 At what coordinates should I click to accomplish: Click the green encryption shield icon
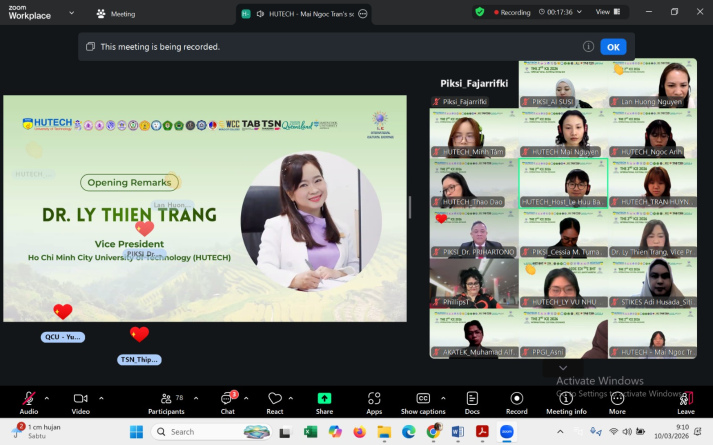coord(479,12)
